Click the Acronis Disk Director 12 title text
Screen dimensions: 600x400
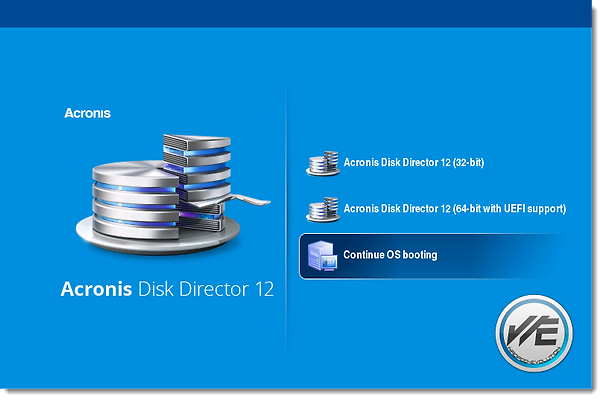[x=167, y=290]
